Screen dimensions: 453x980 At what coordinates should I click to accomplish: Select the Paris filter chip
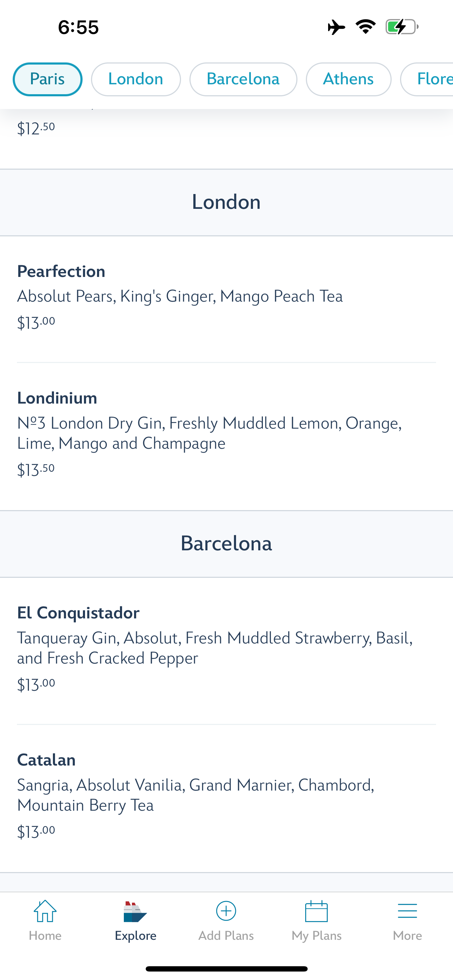[x=48, y=79]
